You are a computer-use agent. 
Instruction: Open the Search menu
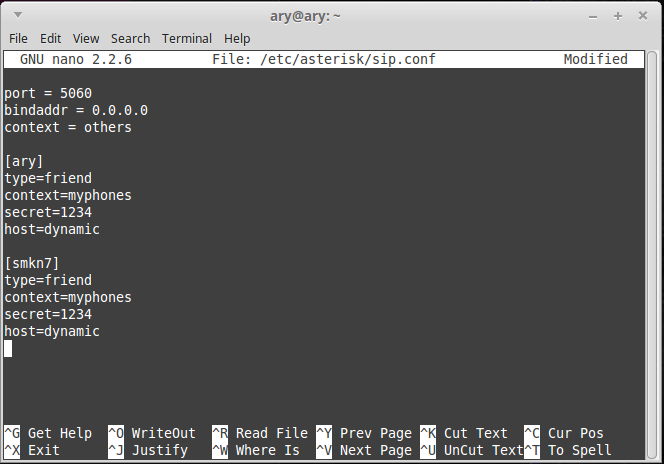click(130, 39)
